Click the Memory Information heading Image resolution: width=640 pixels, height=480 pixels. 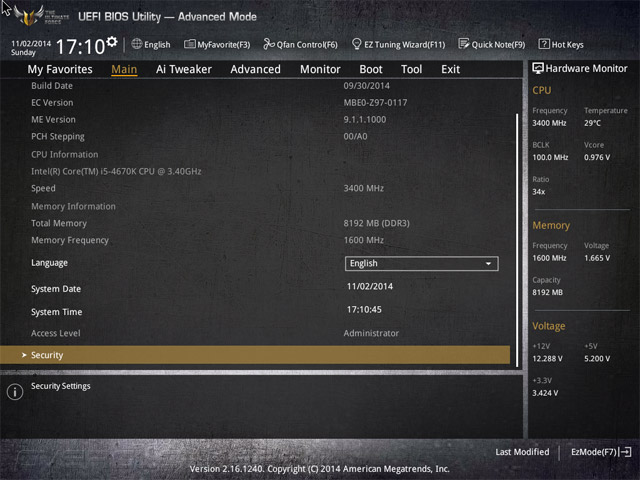pos(73,207)
